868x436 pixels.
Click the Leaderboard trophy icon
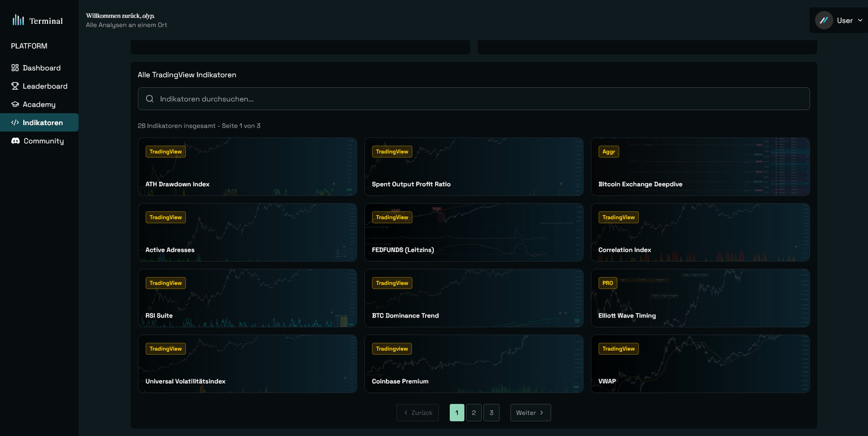click(x=15, y=86)
